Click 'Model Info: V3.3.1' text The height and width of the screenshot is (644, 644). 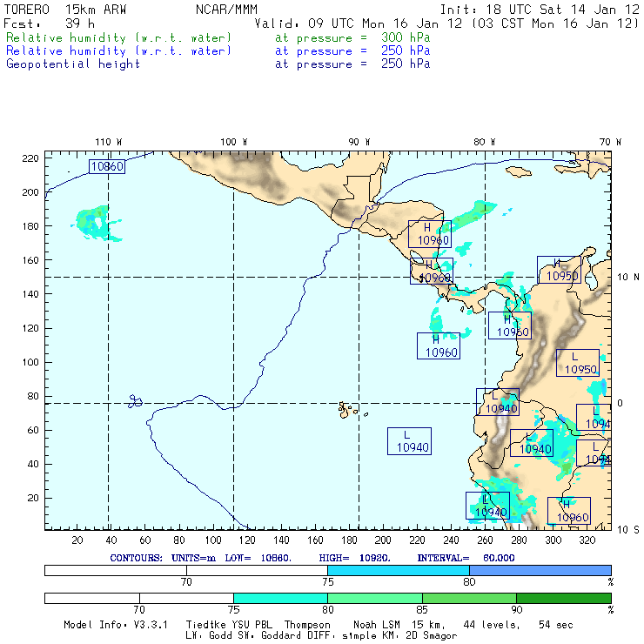click(x=116, y=625)
